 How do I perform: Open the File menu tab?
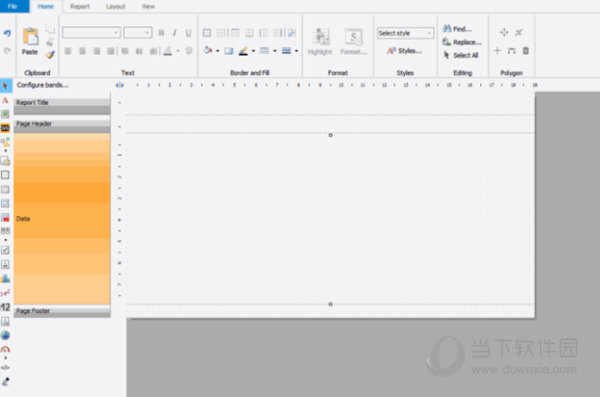tap(13, 6)
